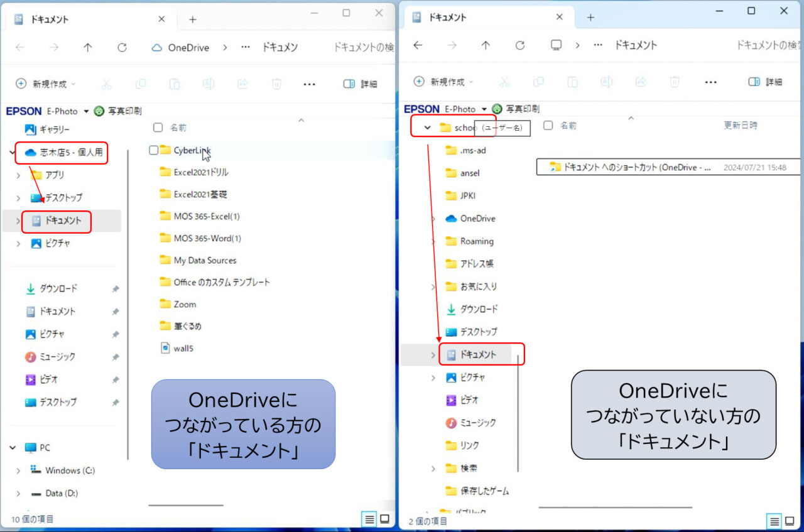804x532 pixels.
Task: Click search box in left window
Action: 363,48
